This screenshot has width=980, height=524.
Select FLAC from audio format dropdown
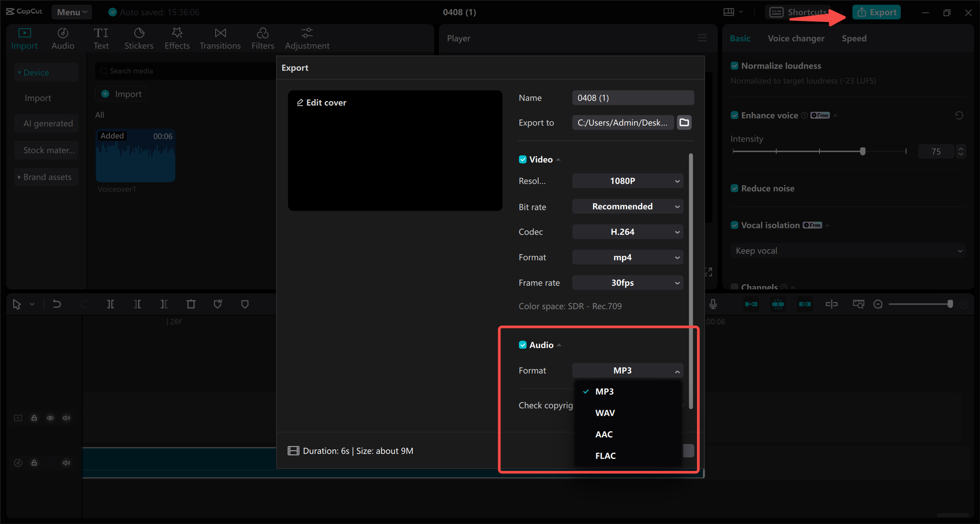pyautogui.click(x=605, y=455)
